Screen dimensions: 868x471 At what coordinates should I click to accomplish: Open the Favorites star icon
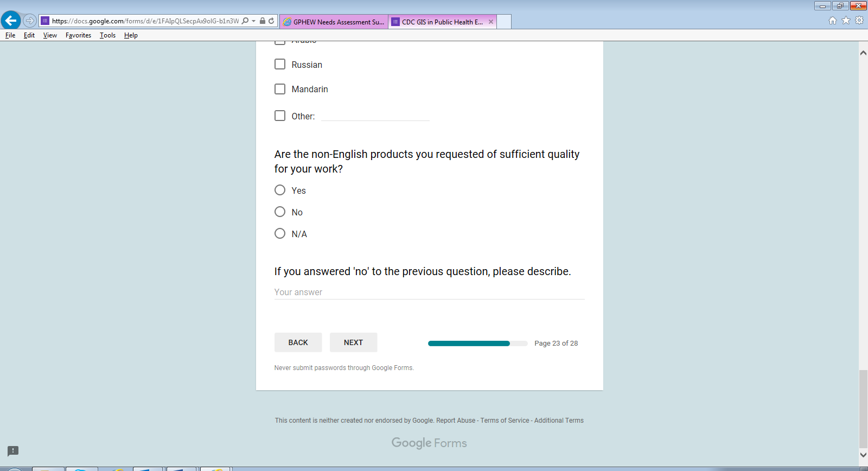[x=846, y=21]
